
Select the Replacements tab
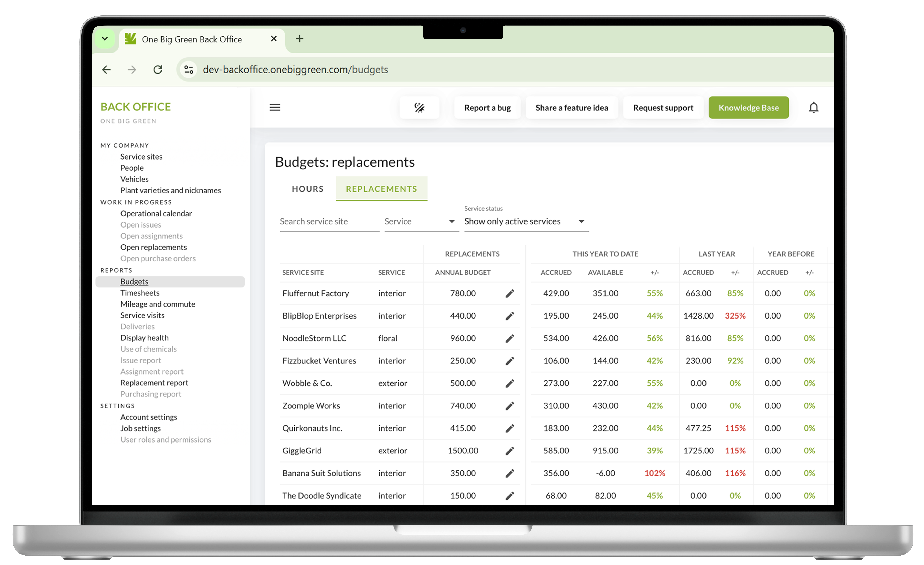381,189
